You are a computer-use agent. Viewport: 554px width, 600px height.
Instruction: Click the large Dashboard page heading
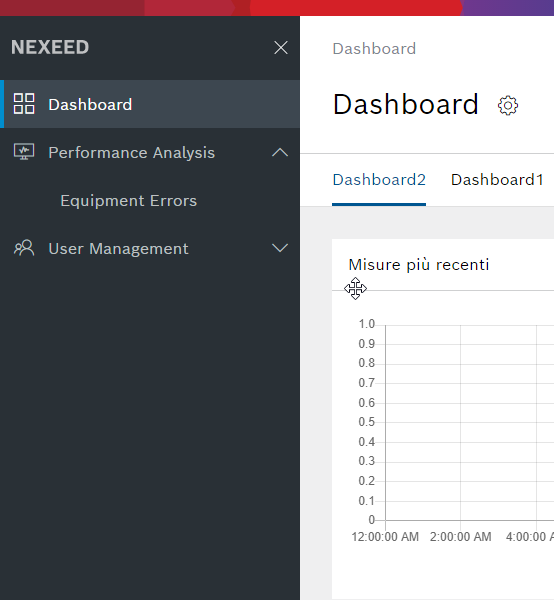(x=406, y=104)
